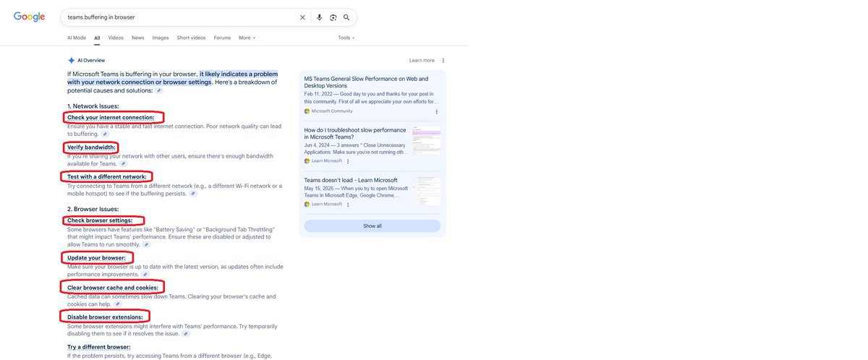The height and width of the screenshot is (360, 868).
Task: Click link chip after 'cookies can help.'
Action: tap(117, 304)
